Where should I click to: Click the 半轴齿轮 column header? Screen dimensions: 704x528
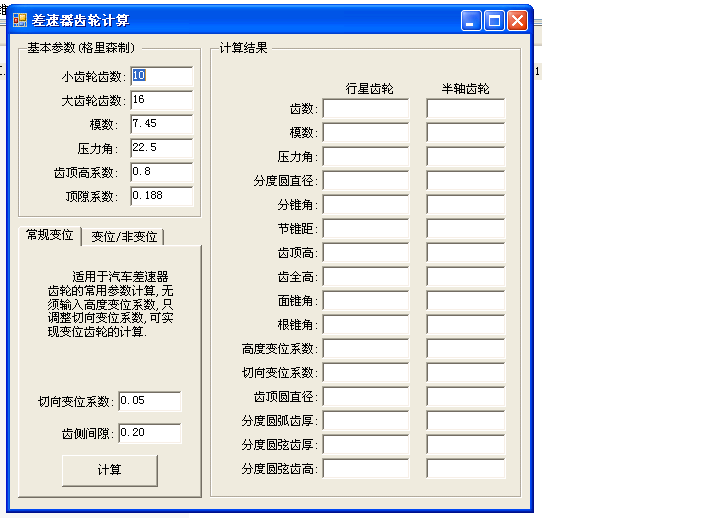[x=466, y=89]
